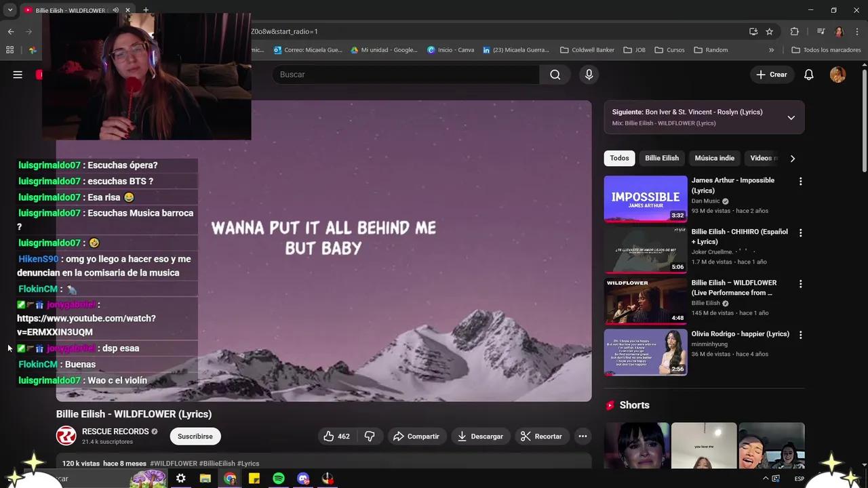Switch to Billie Eilish WILDFLOWER browser tab
The image size is (868, 488).
(x=70, y=10)
